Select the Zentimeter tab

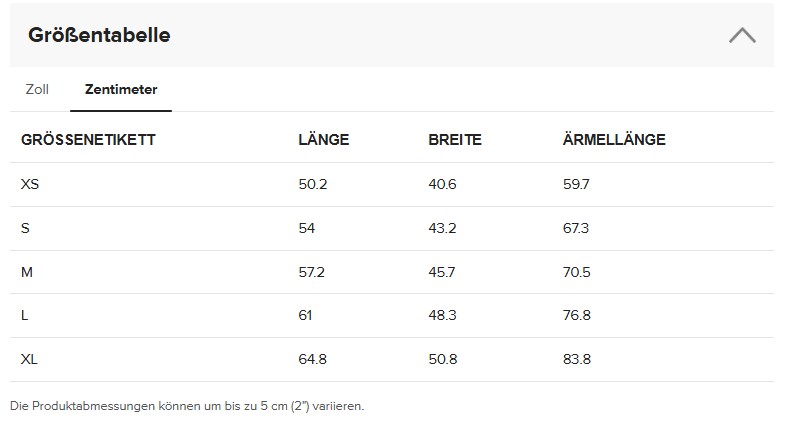pyautogui.click(x=121, y=89)
